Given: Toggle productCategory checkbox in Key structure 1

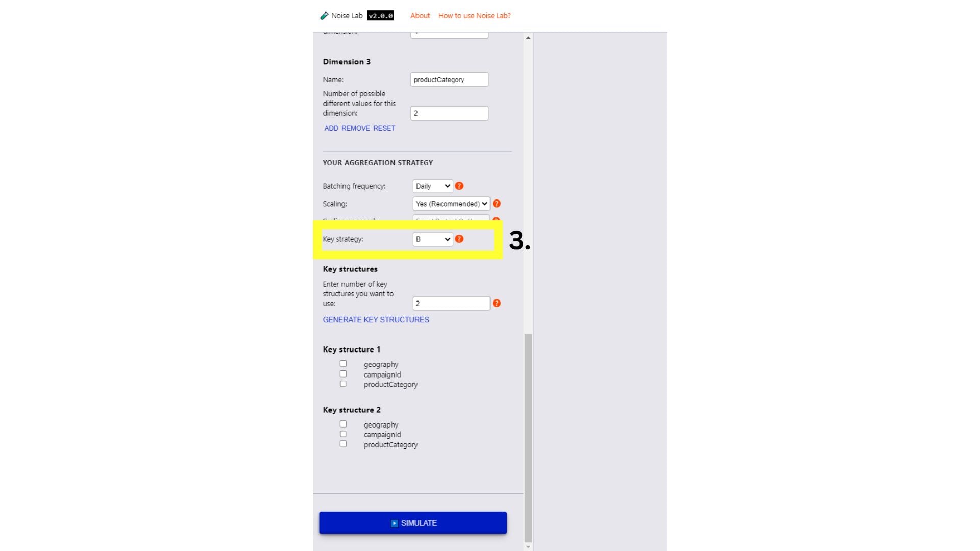Looking at the screenshot, I should (344, 384).
